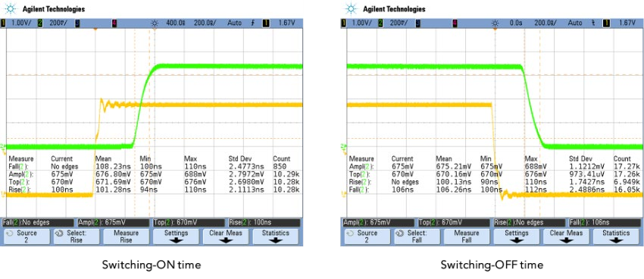
Task: Click falling-edge trigger icon on right scope
Action: [592, 23]
